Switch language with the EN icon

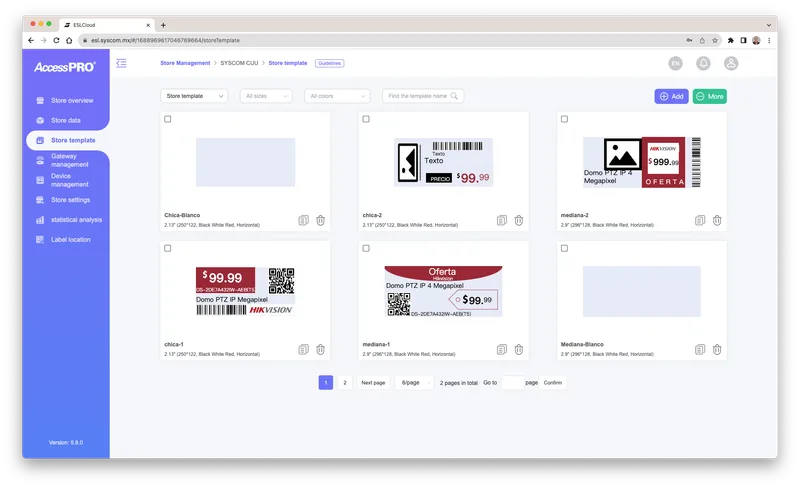coord(676,63)
